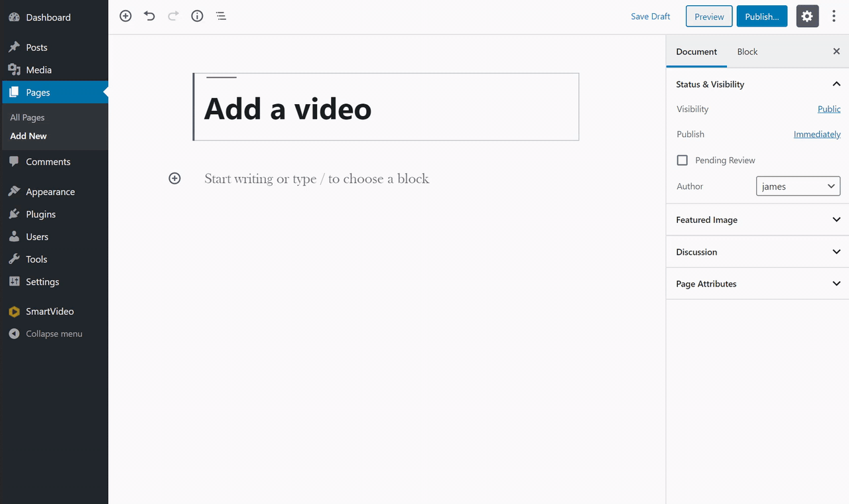
Task: Expand the Featured Image panel
Action: (x=757, y=220)
